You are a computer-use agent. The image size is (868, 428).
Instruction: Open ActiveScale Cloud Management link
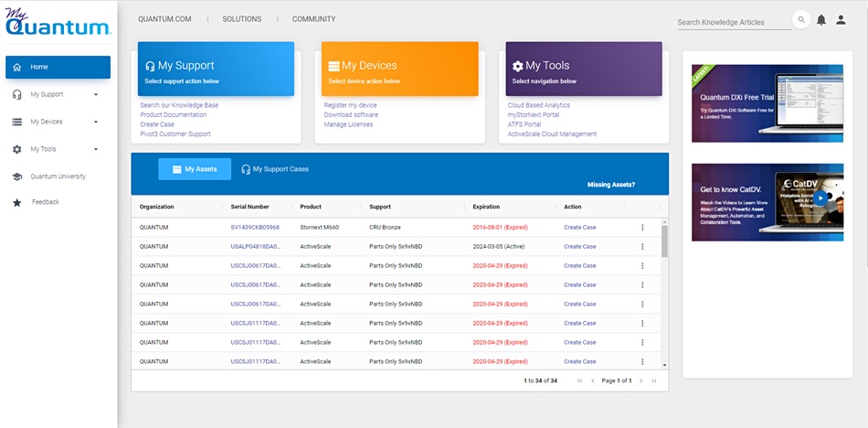click(553, 134)
